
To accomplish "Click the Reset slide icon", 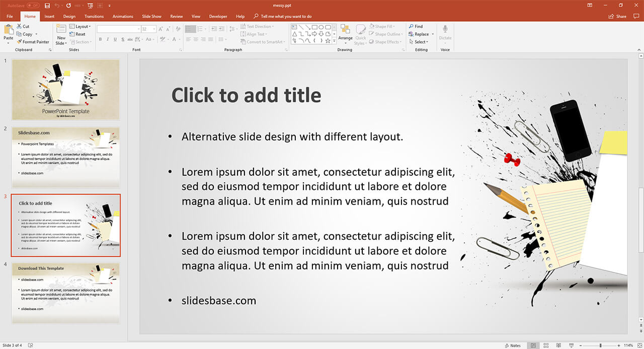I will tap(77, 34).
